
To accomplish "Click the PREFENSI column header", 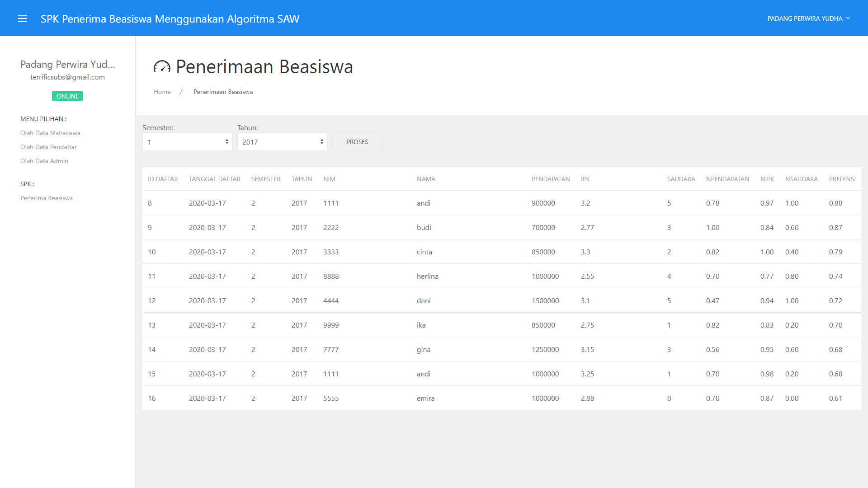I will pos(842,179).
